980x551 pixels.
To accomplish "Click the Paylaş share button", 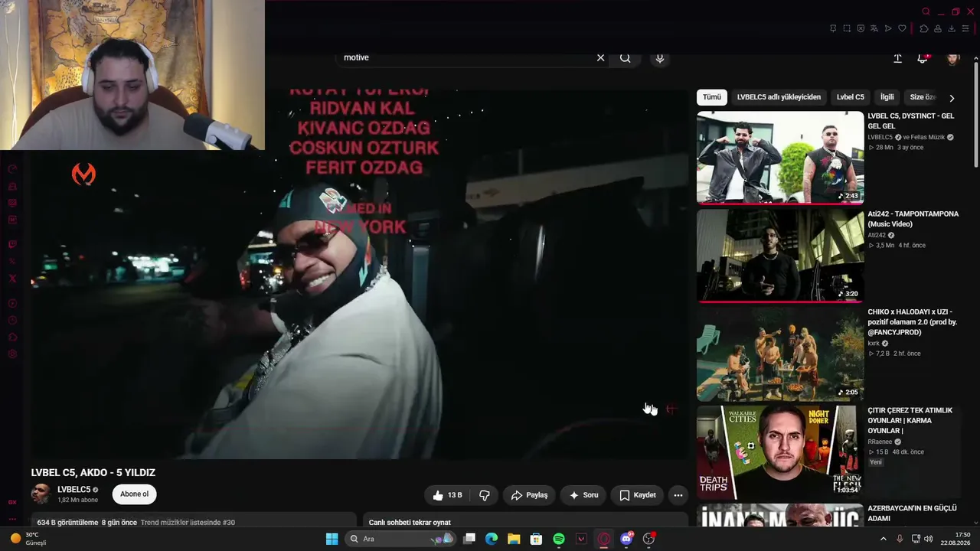I will pos(529,495).
